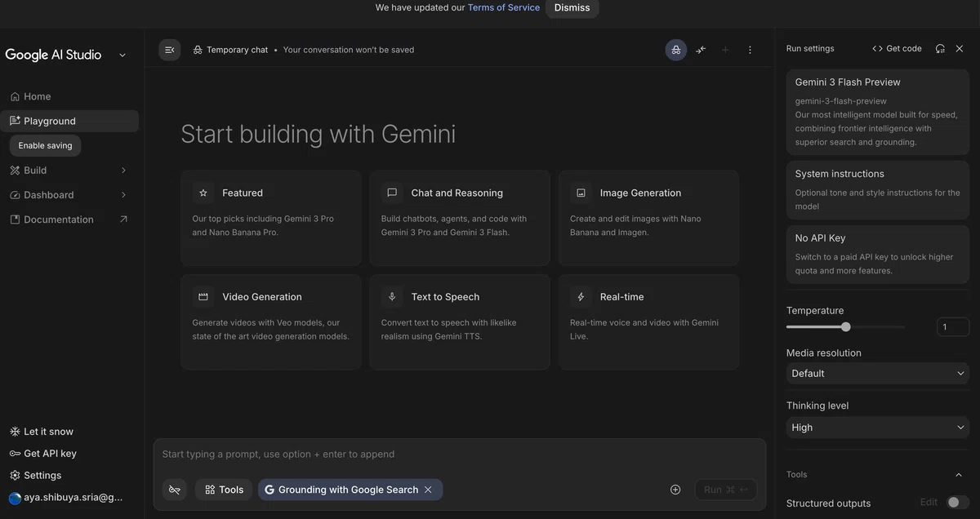Click the Terms of Service link
The height and width of the screenshot is (519, 980).
504,7
